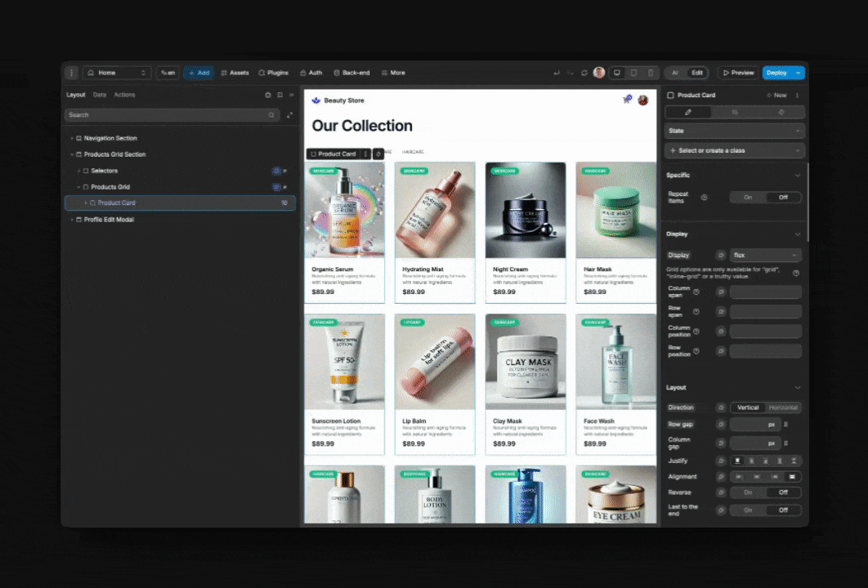Open the Auth settings

point(311,73)
